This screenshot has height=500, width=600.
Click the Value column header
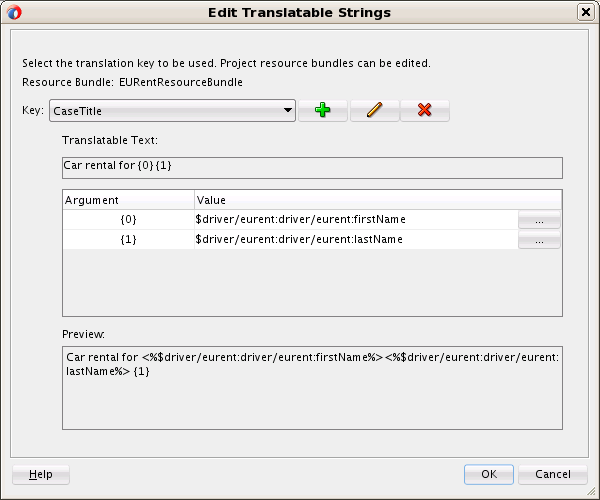[378, 200]
